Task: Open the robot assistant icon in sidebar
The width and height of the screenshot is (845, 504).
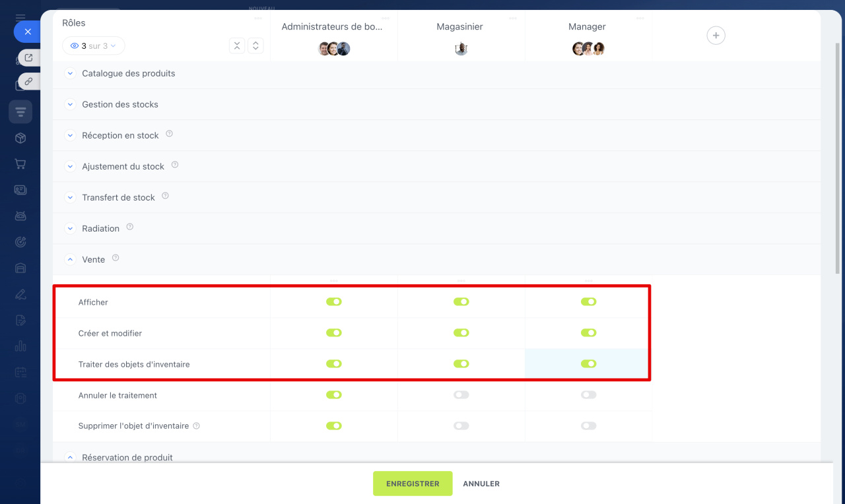Action: coord(20,216)
